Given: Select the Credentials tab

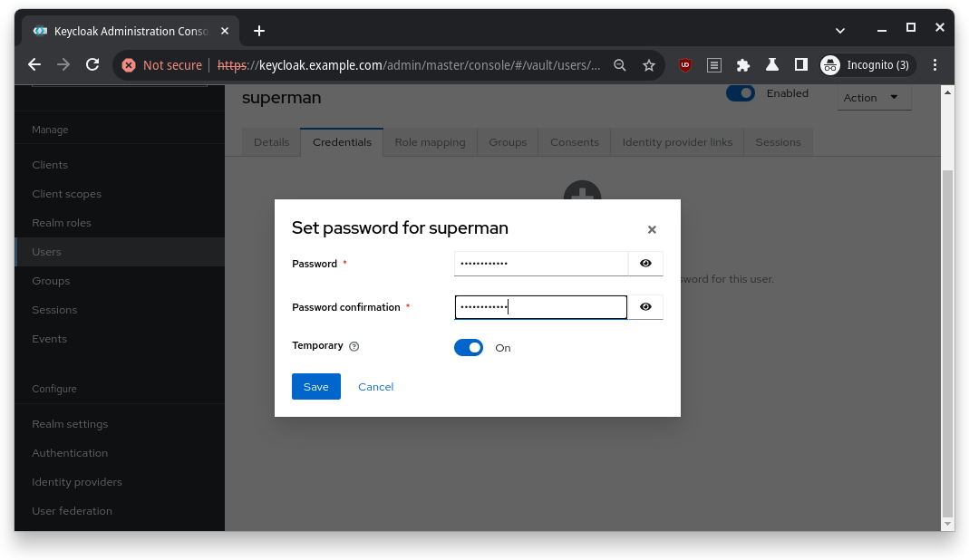Looking at the screenshot, I should click(342, 142).
